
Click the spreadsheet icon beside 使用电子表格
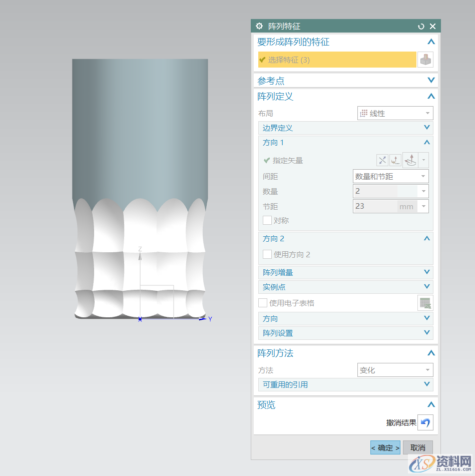(425, 303)
